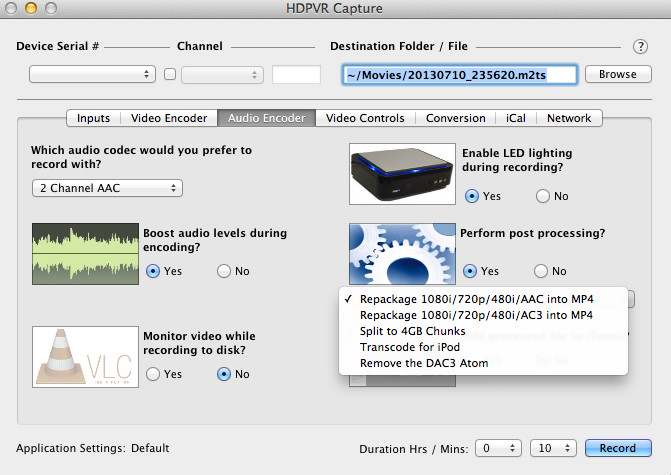Click the VLC traffic cone icon
The image size is (671, 475).
[x=84, y=357]
